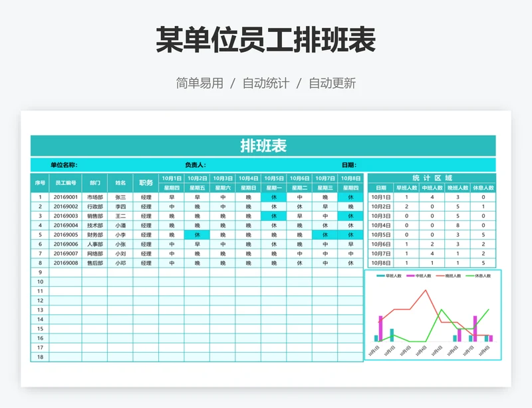The image size is (532, 408).
Task: Select employee number 20169008
Action: tap(65, 263)
